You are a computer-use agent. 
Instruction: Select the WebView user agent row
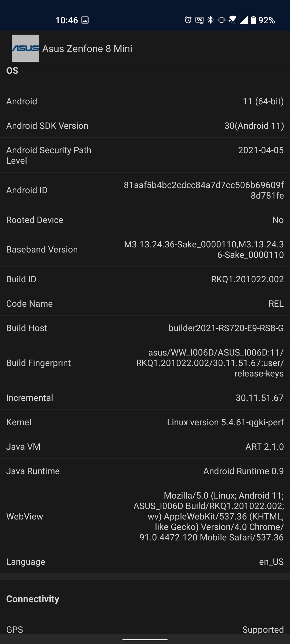coord(145,516)
